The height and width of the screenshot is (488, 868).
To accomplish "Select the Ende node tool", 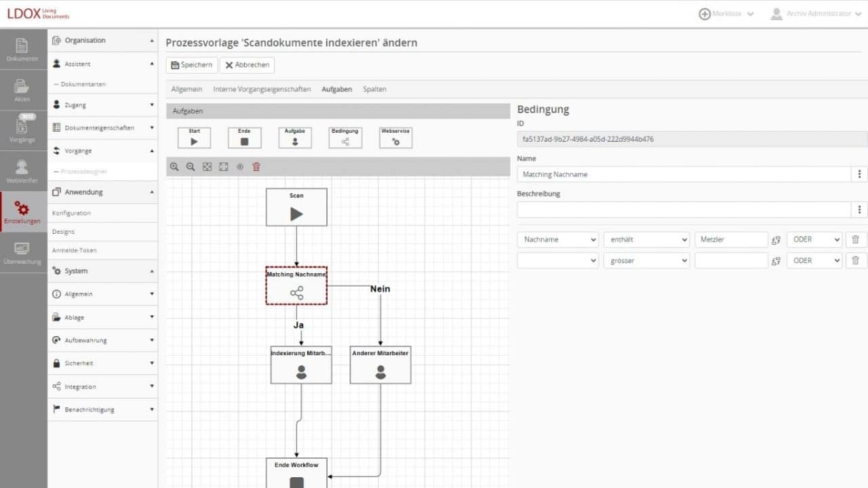I will 244,138.
